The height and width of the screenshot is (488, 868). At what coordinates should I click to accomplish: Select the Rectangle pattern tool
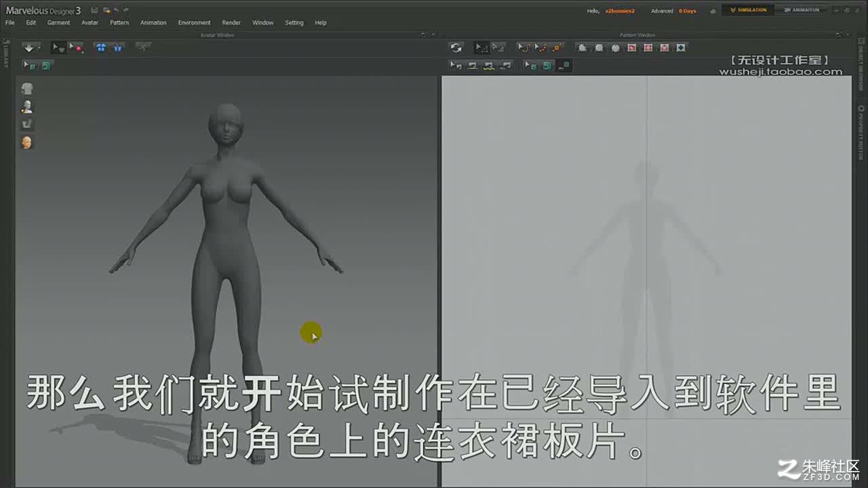(599, 47)
